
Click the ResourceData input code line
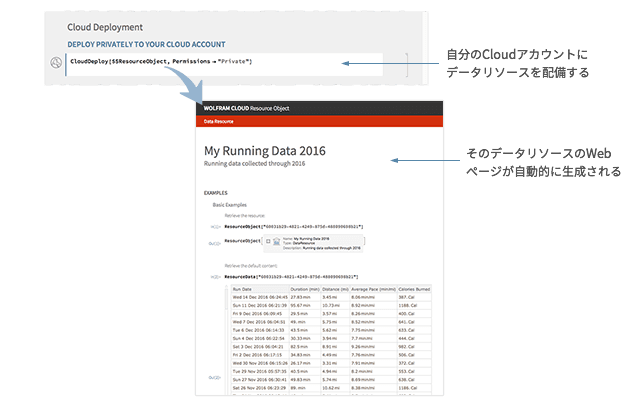pos(291,277)
